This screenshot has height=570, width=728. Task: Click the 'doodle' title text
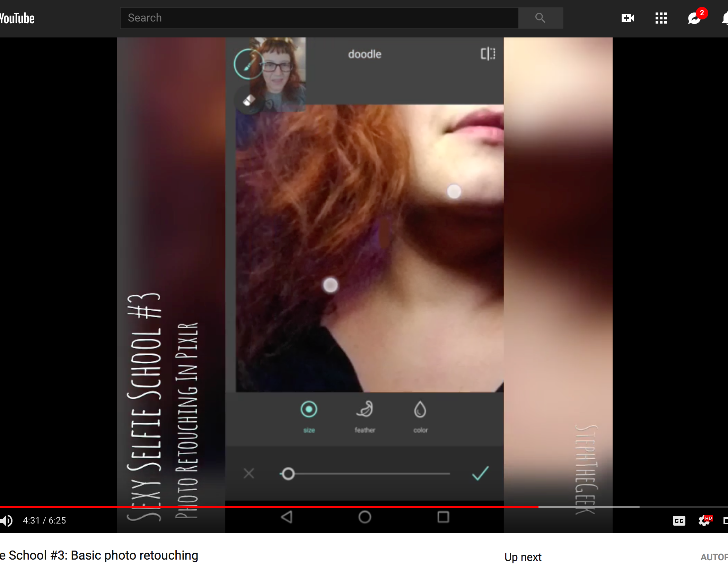click(x=365, y=54)
